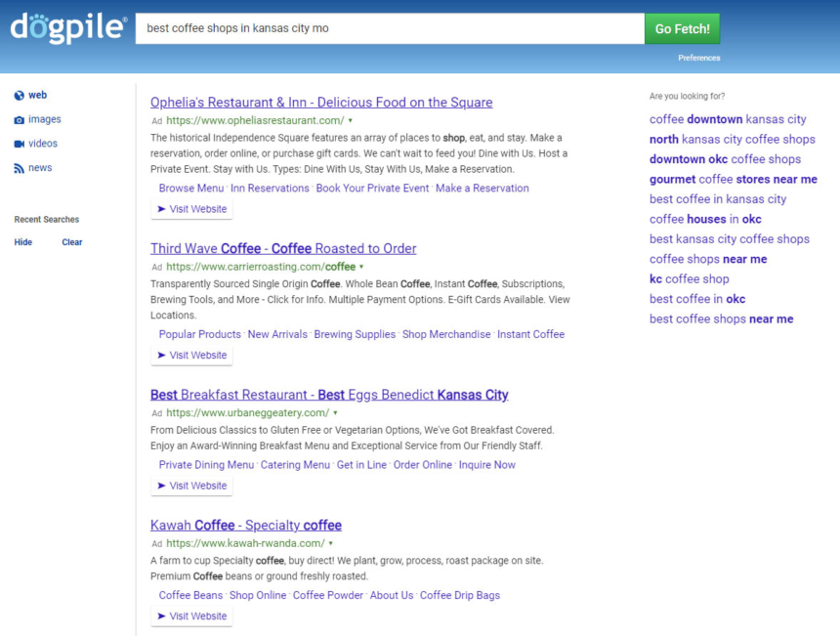
Task: Open the Preferences link
Action: 698,58
